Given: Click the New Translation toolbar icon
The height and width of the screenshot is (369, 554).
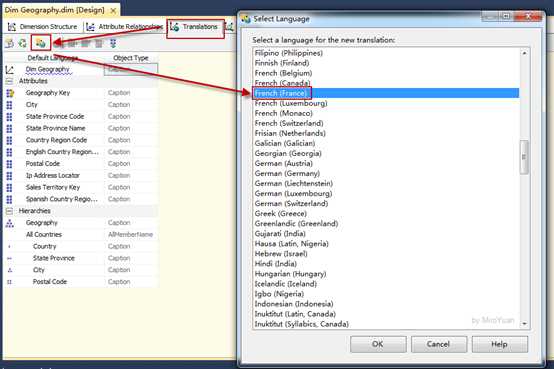Looking at the screenshot, I should point(41,43).
